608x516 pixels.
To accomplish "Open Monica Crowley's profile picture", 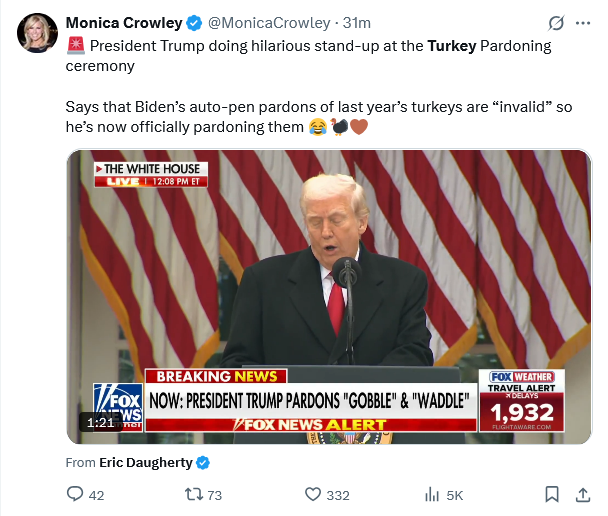I will pos(37,33).
